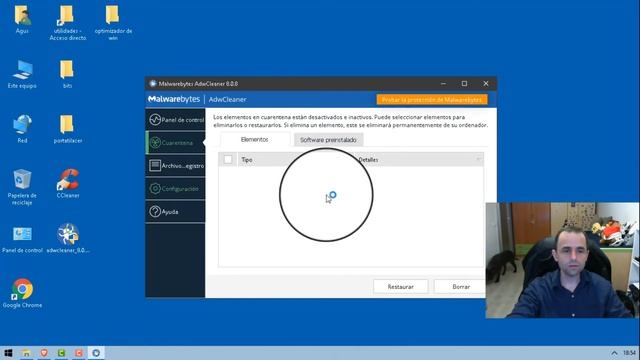Select adwcleaner_8.0 executable on desktop
Screen dimensions: 640x360
coord(68,239)
